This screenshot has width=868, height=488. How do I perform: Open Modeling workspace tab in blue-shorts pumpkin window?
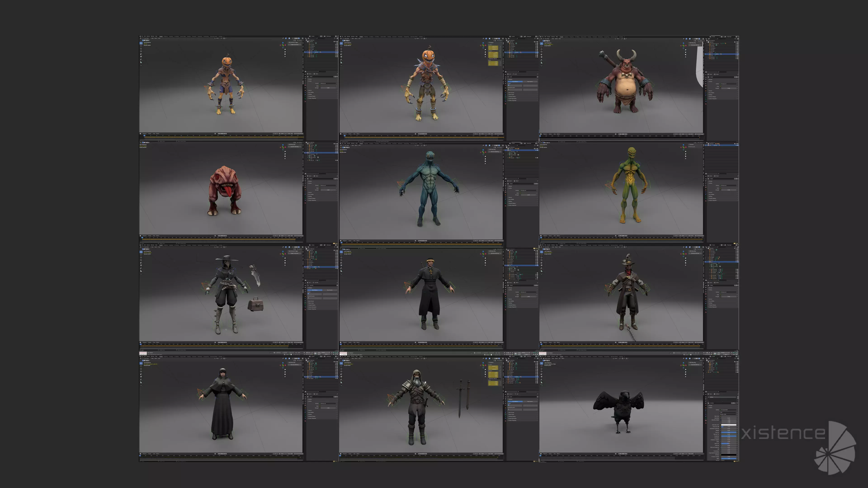[x=166, y=36]
